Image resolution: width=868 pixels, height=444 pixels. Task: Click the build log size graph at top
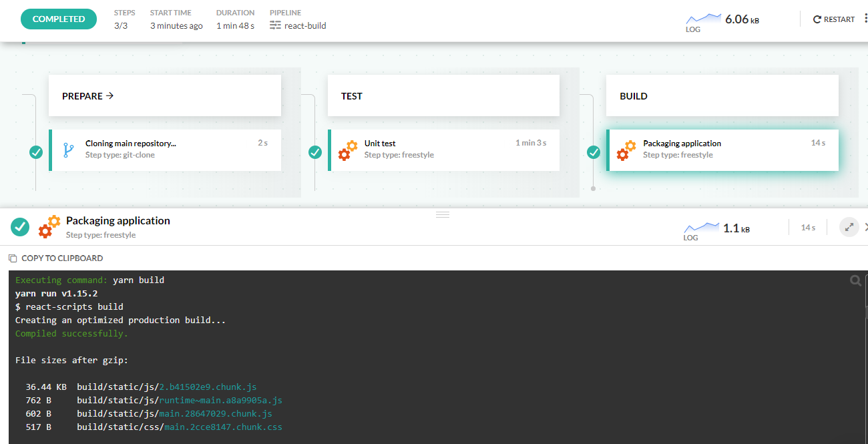pos(704,19)
